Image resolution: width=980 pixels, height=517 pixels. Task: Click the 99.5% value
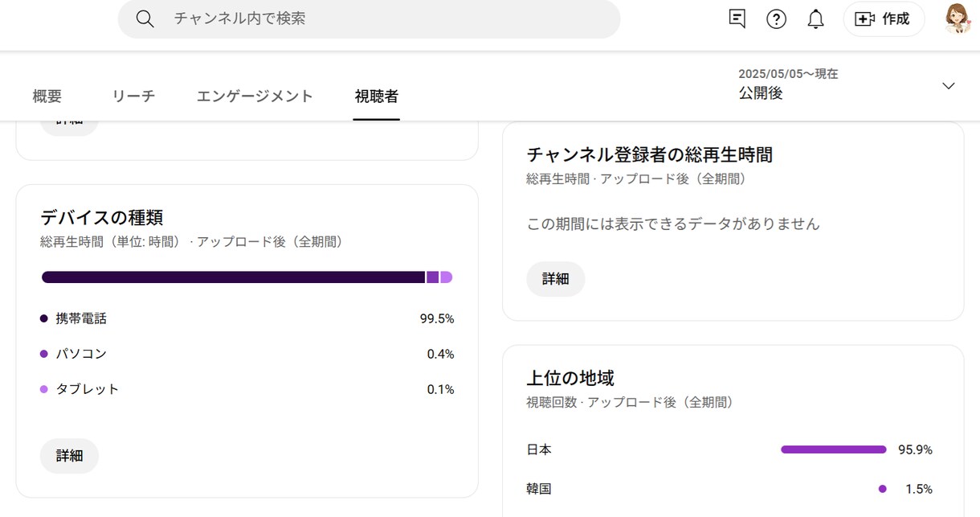pyautogui.click(x=437, y=318)
